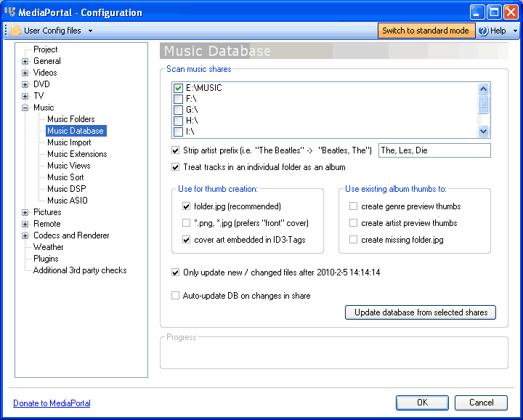Open the Music Sort section
523x420 pixels.
click(x=65, y=177)
